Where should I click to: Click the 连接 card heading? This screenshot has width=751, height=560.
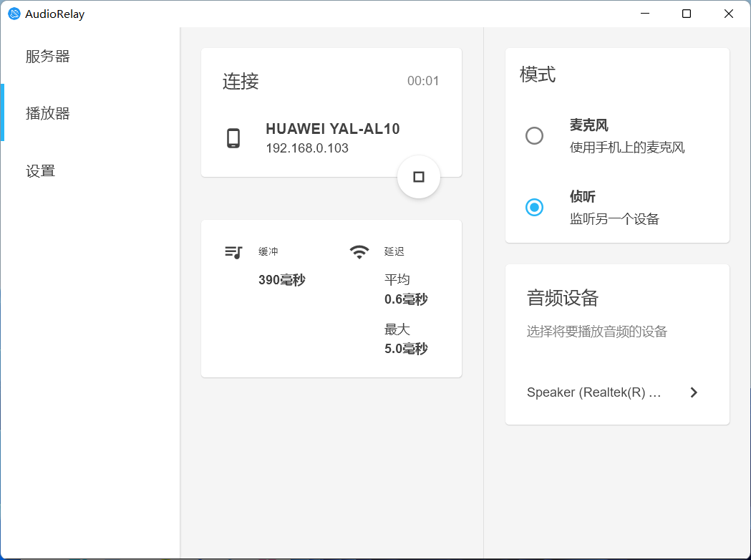241,82
